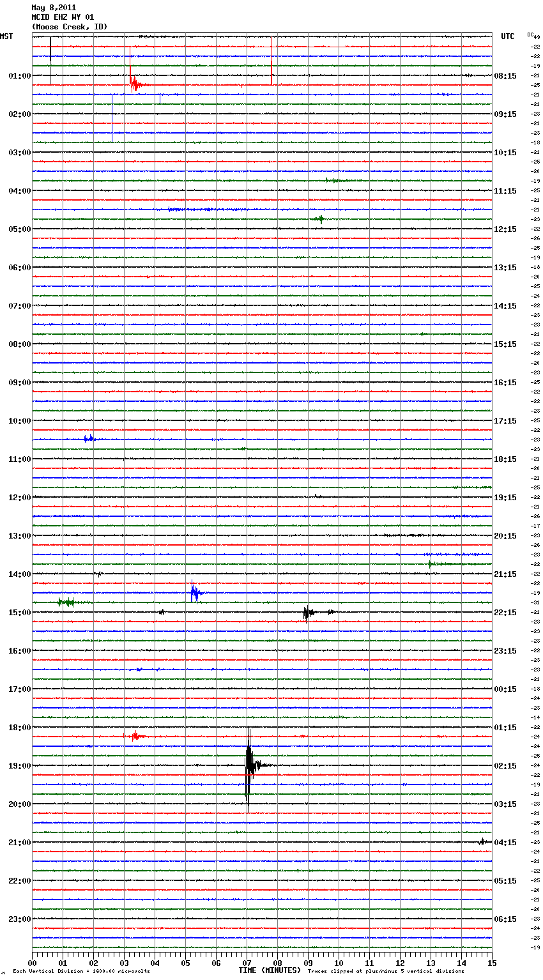Click the vertical division microvolts footer note

coord(81,972)
